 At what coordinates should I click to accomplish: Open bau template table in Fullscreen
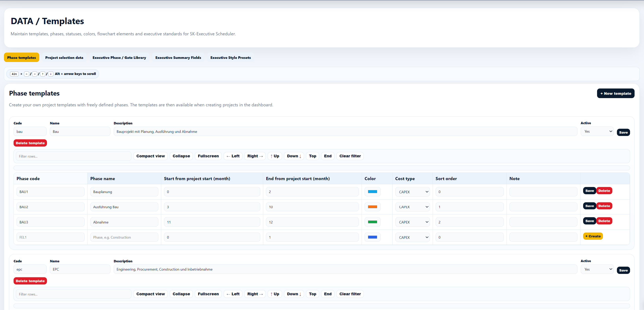click(208, 156)
